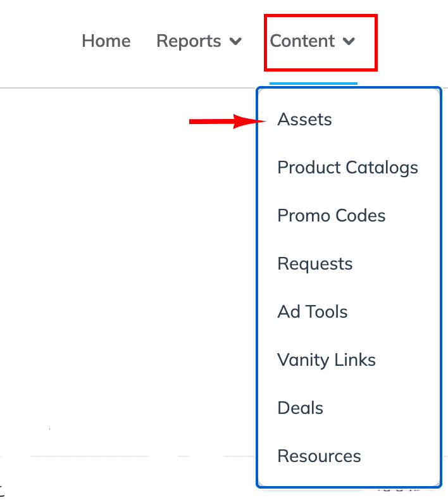Go to Requests
This screenshot has height=500, width=448.
(x=314, y=264)
